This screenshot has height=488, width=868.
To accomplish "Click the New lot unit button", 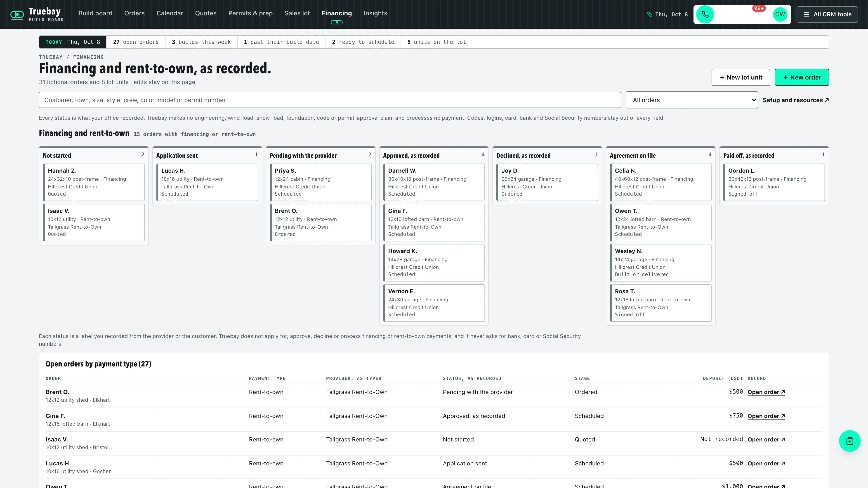I will click(x=741, y=77).
